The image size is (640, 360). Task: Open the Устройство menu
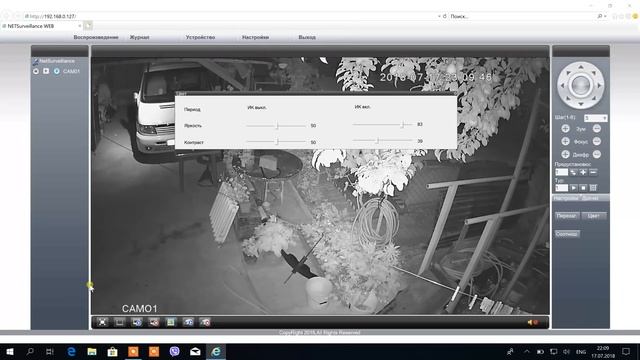(200, 37)
